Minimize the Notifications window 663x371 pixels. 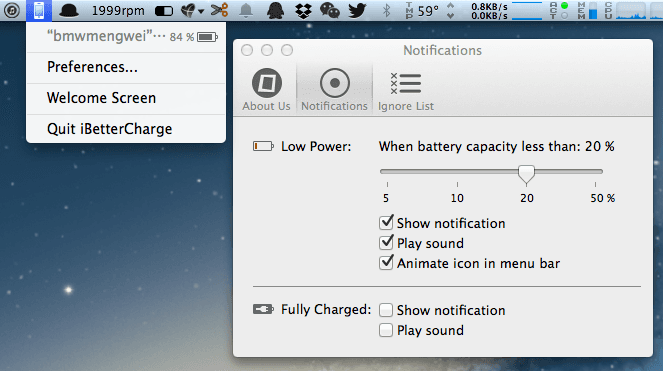pyautogui.click(x=267, y=50)
